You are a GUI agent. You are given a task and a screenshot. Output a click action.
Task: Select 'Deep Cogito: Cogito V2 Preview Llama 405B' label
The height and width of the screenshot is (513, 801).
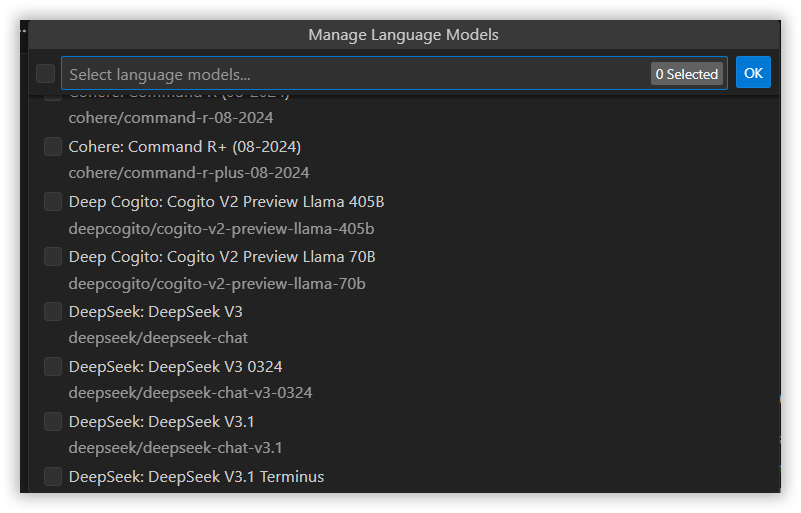click(x=226, y=202)
